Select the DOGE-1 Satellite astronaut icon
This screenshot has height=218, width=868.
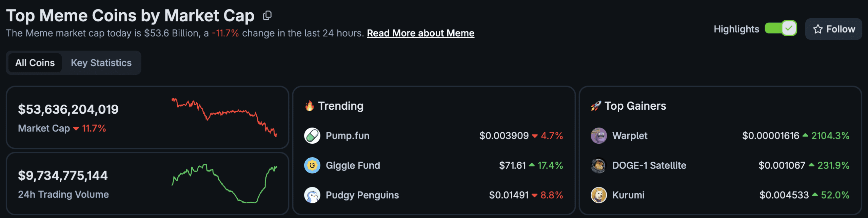point(598,165)
